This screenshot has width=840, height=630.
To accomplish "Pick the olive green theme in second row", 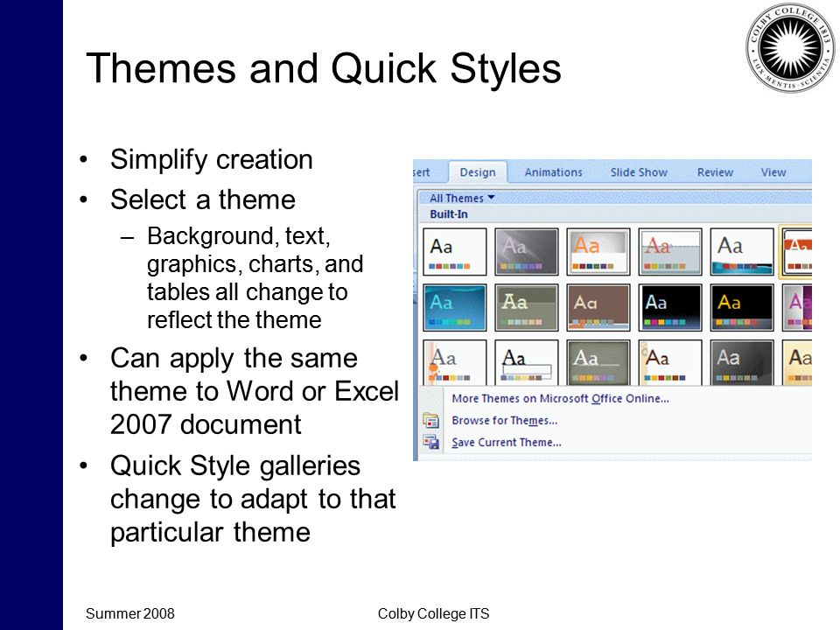I will pyautogui.click(x=527, y=307).
